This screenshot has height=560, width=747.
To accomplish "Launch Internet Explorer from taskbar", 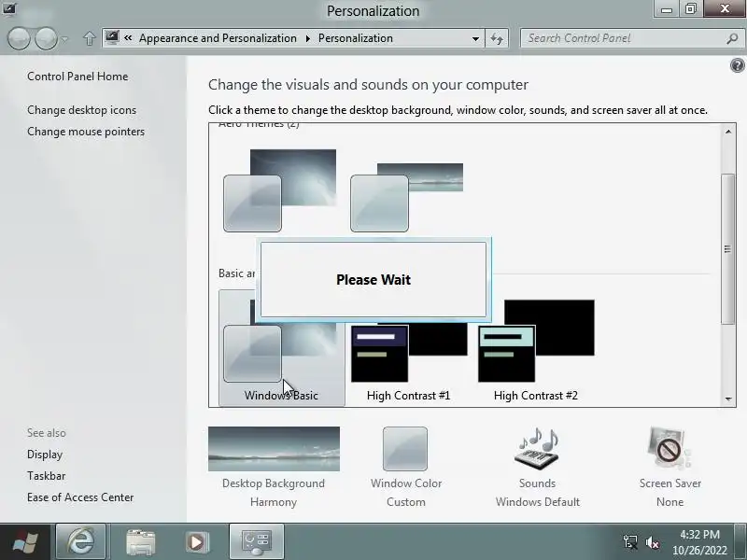I will click(81, 541).
